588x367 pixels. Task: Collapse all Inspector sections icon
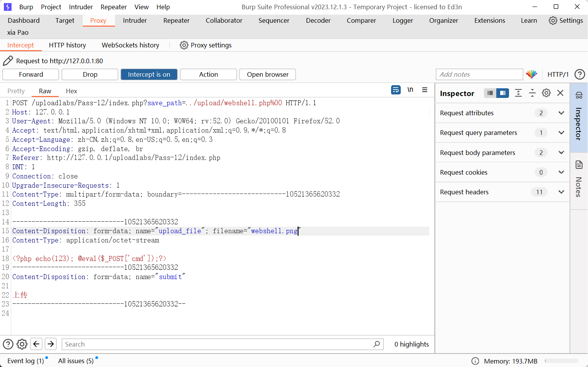tap(532, 93)
